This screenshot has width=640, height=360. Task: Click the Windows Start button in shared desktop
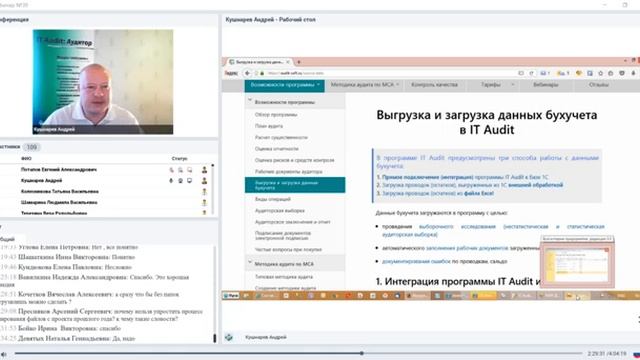(x=231, y=296)
